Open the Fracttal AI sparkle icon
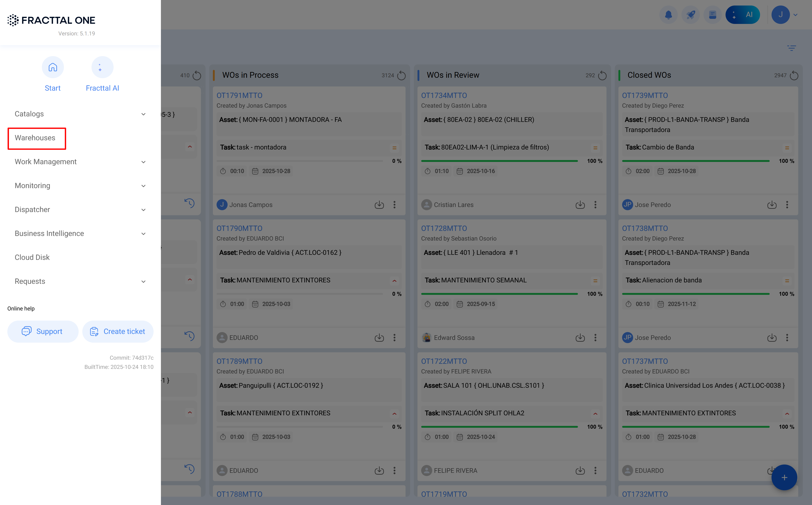 coord(102,67)
